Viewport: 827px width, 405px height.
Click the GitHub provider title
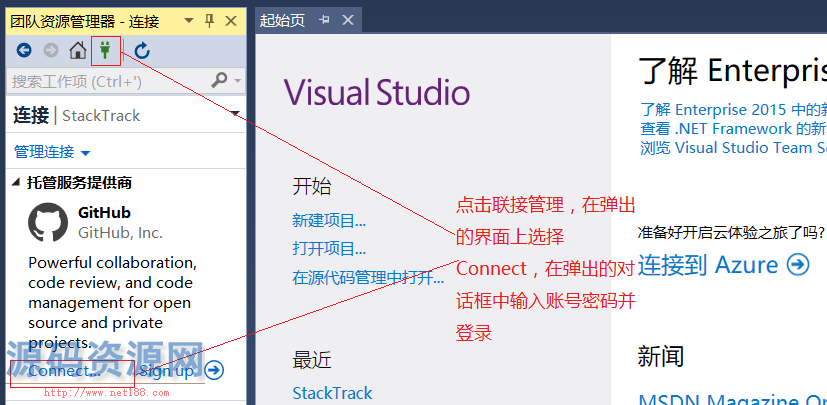click(104, 213)
